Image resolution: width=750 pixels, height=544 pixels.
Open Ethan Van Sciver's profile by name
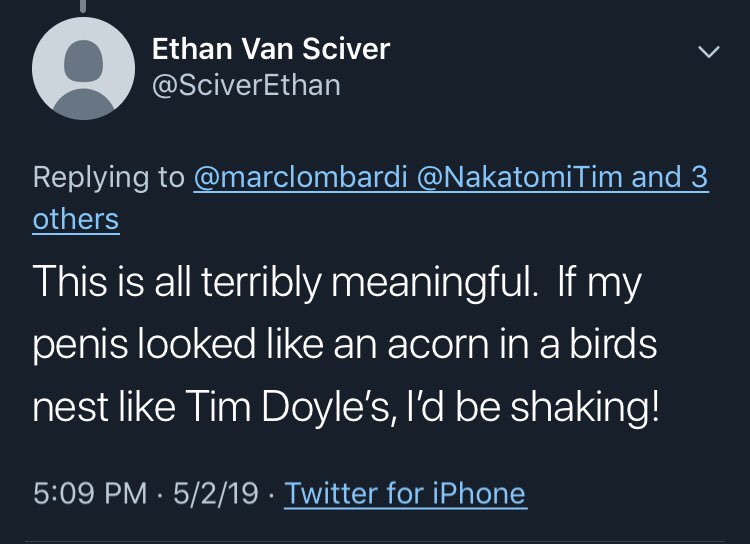(x=271, y=49)
